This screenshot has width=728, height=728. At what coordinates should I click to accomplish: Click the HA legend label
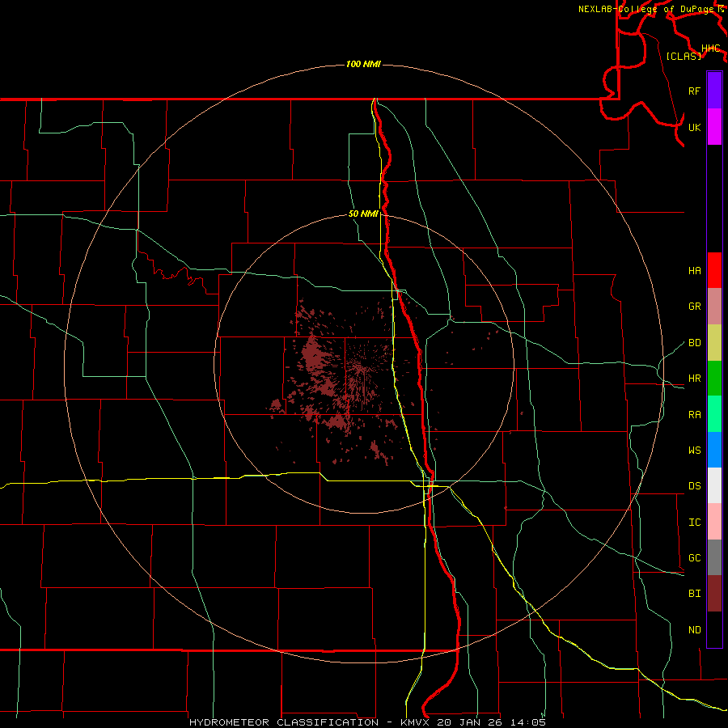694,270
